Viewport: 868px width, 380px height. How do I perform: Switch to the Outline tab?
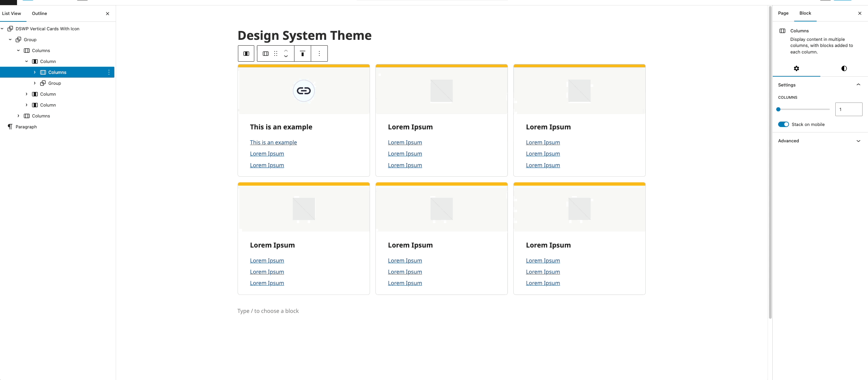pyautogui.click(x=39, y=14)
